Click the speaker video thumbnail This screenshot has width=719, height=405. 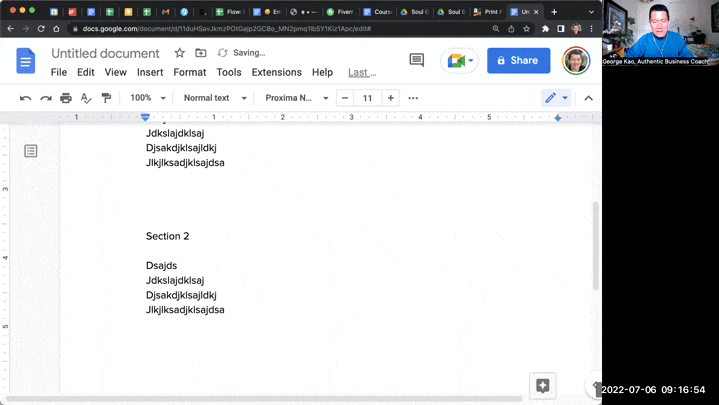(x=660, y=33)
